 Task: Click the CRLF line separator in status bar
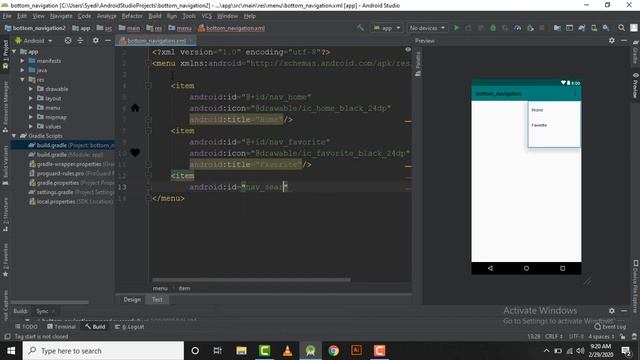pos(554,336)
